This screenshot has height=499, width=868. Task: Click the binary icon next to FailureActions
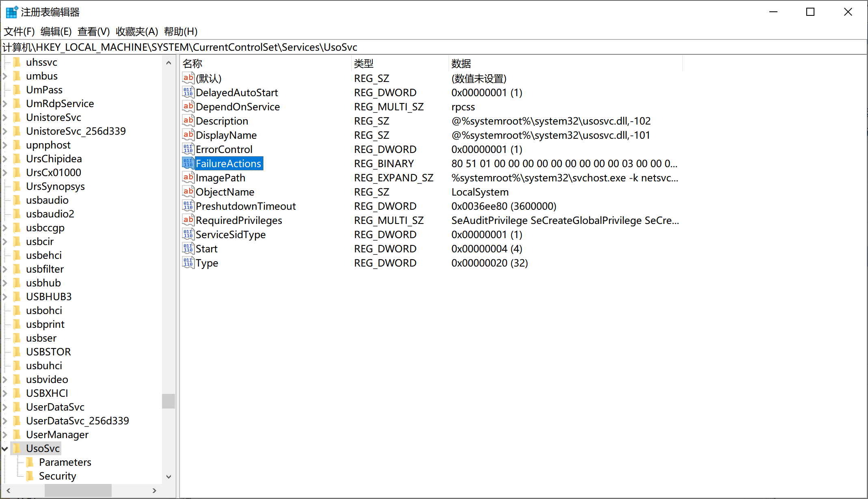[x=187, y=162]
